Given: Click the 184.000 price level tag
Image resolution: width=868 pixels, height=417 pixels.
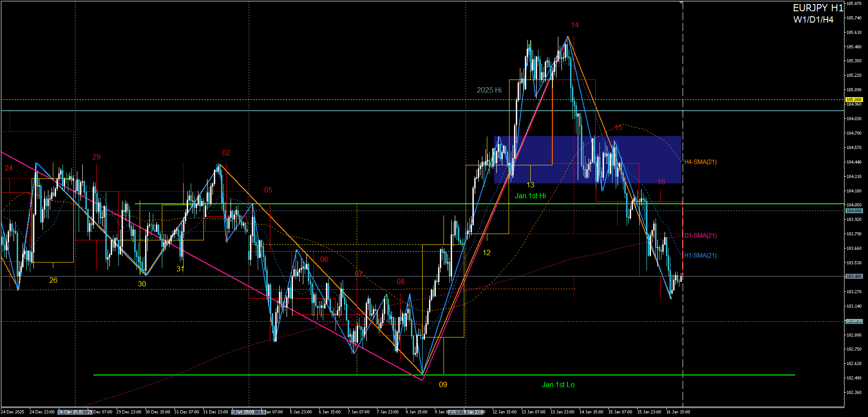Looking at the screenshot, I should [x=854, y=211].
